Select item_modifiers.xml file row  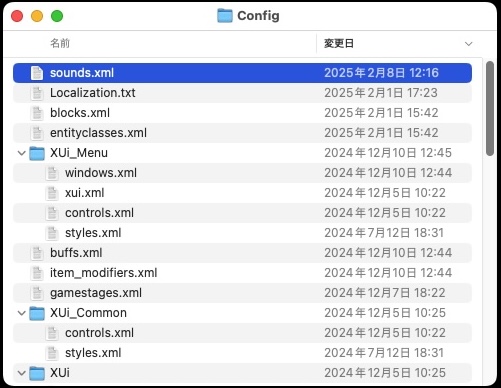(242, 273)
